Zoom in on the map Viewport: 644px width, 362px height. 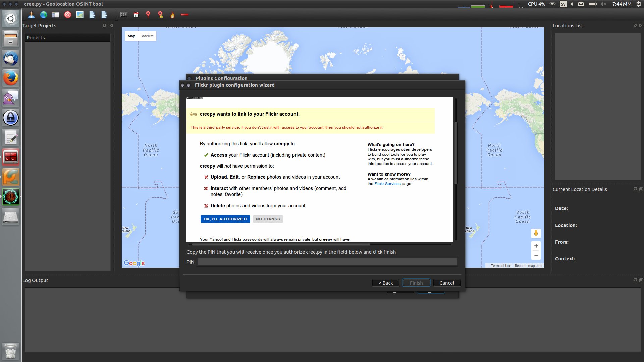[x=536, y=246]
